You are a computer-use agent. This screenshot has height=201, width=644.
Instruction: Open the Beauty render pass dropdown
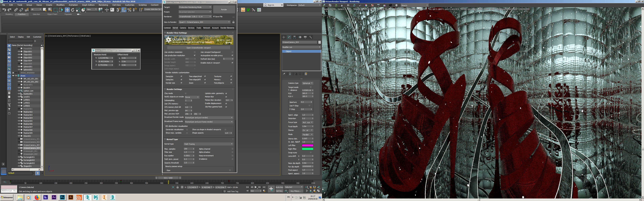(x=414, y=5)
